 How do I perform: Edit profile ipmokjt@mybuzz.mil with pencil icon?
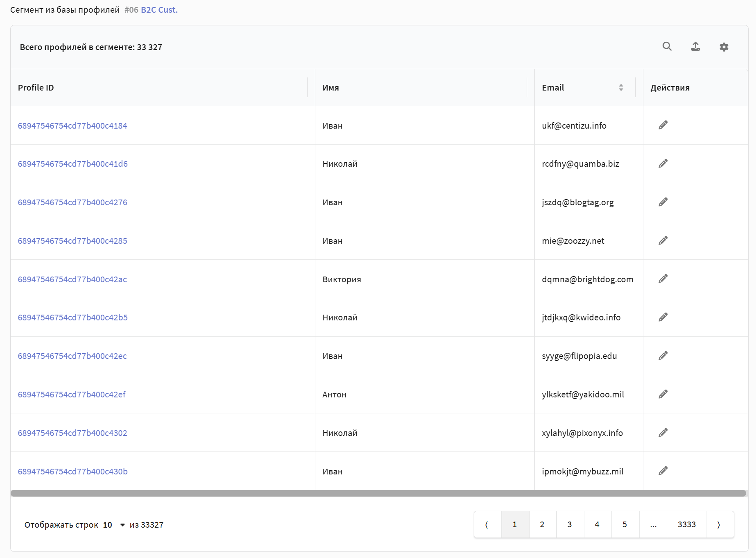click(x=663, y=471)
